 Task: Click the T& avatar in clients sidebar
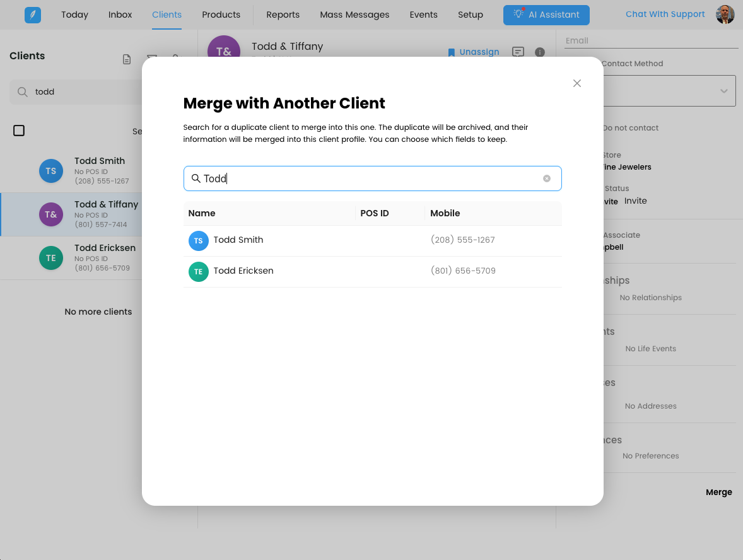[50, 214]
